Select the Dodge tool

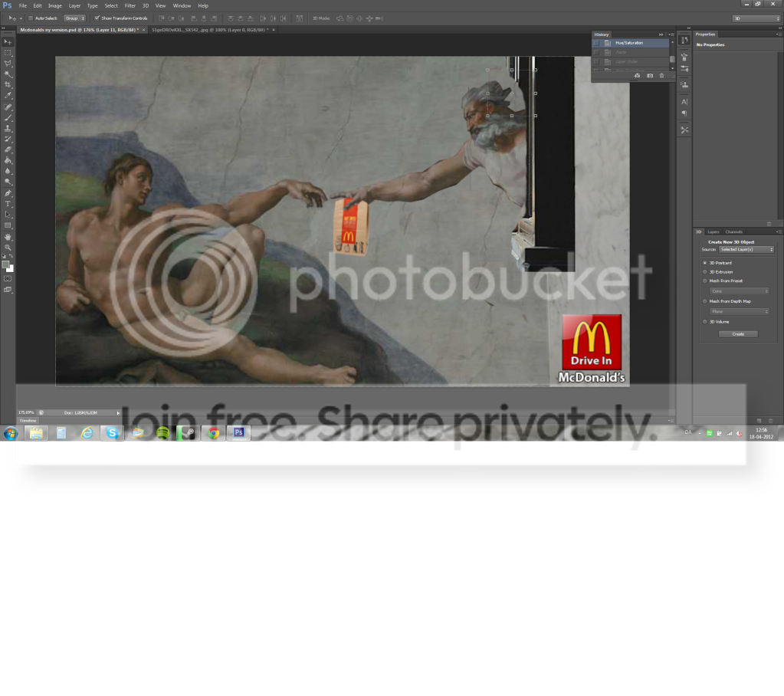click(x=8, y=182)
